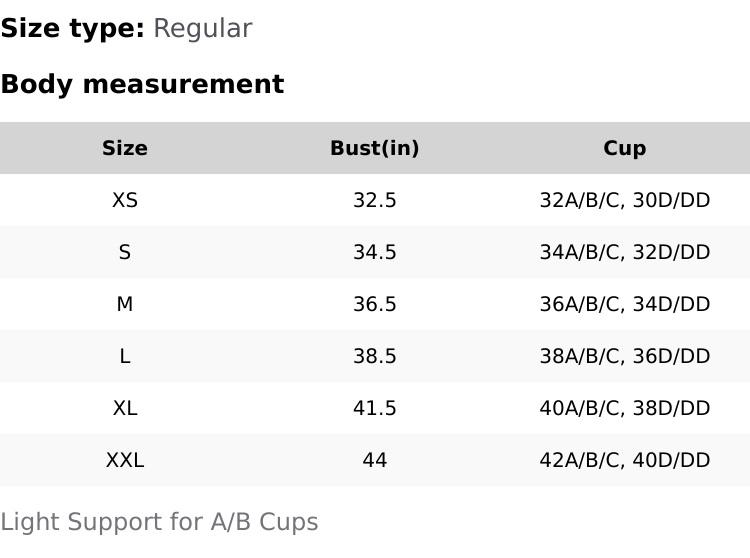Select the XXL size row label
This screenshot has width=750, height=558.
pos(125,460)
